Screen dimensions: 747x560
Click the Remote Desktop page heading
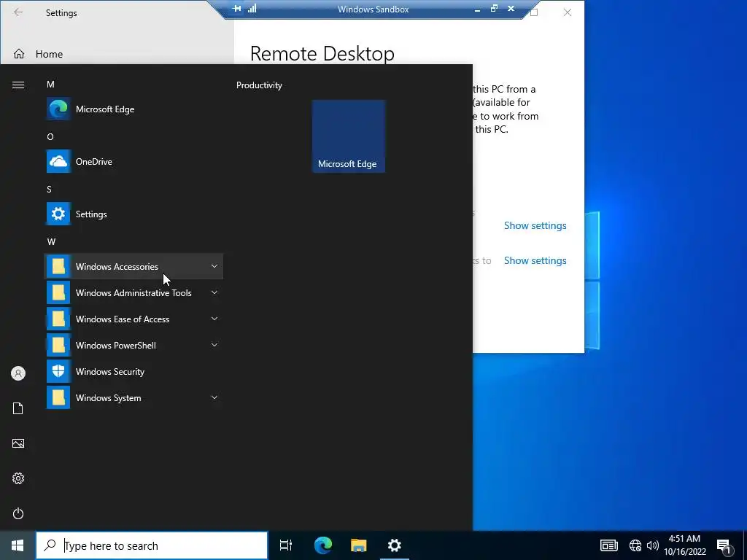click(x=322, y=53)
